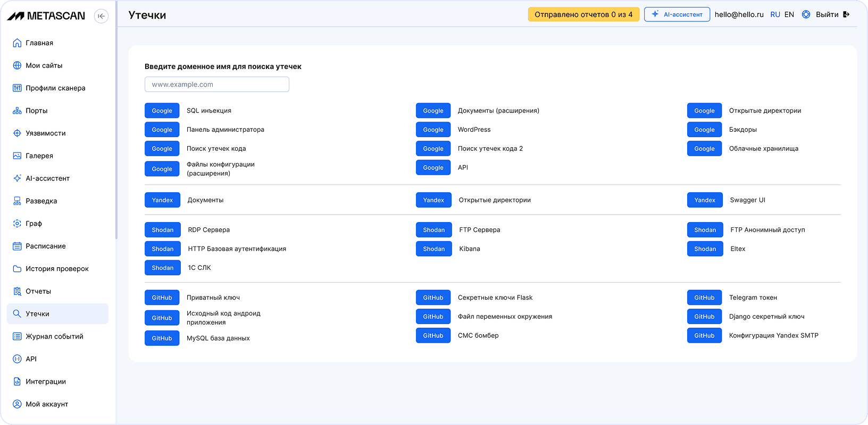Click GitHub button for Конфигурация Yandex SMTP

point(705,335)
